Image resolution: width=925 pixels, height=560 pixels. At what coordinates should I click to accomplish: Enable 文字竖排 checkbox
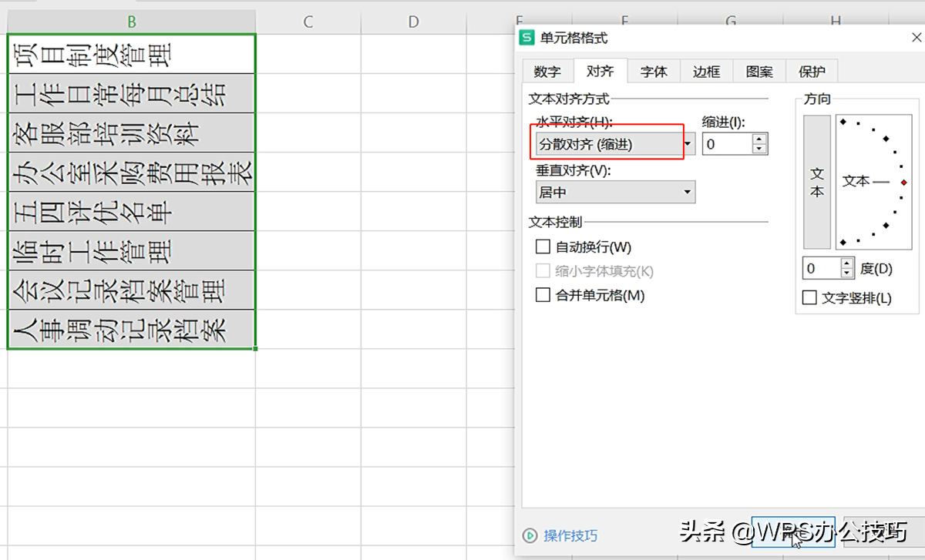(809, 297)
